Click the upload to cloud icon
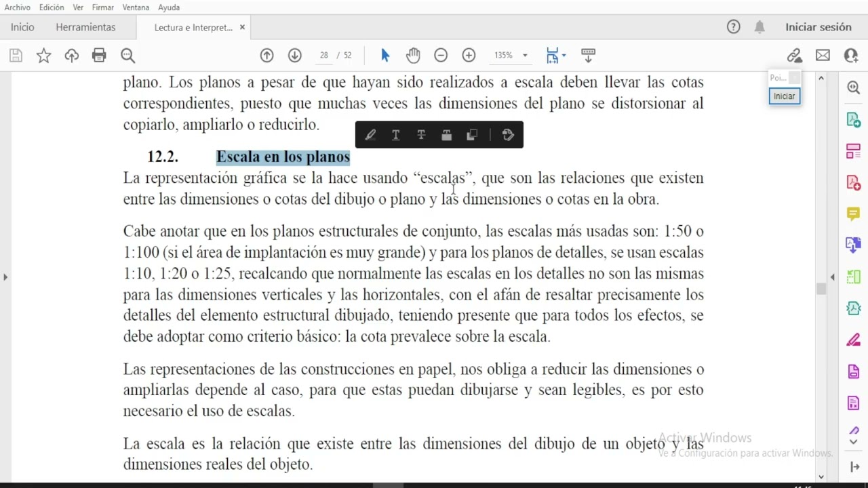This screenshot has width=868, height=488. tap(71, 56)
